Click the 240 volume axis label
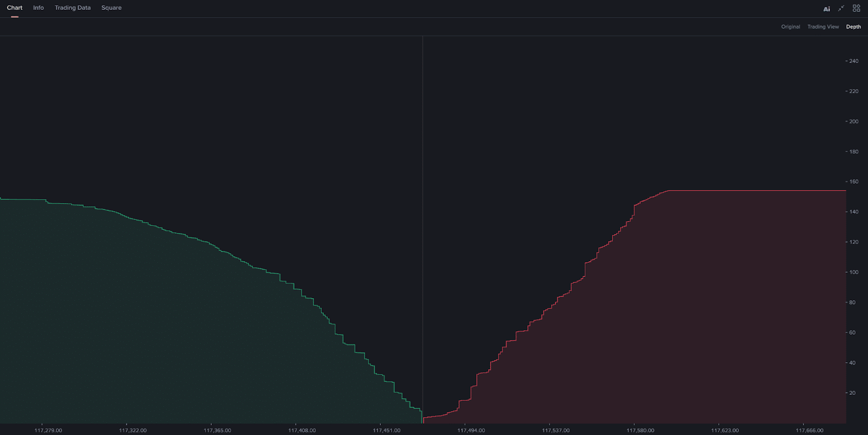 [x=853, y=61]
